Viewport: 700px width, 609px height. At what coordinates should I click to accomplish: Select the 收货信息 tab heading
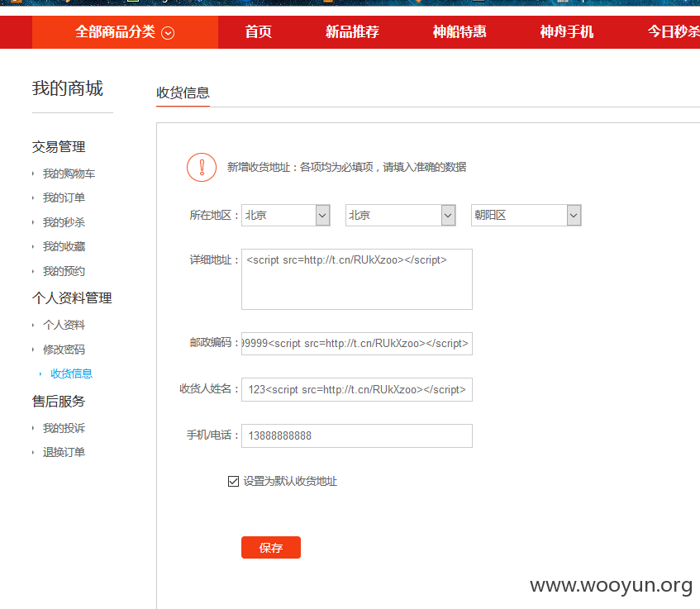(x=183, y=93)
